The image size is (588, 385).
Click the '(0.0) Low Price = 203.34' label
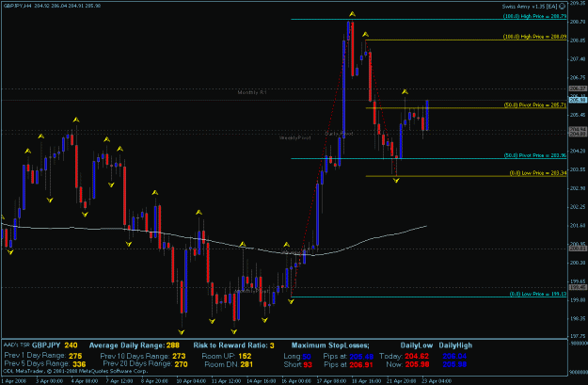(538, 173)
